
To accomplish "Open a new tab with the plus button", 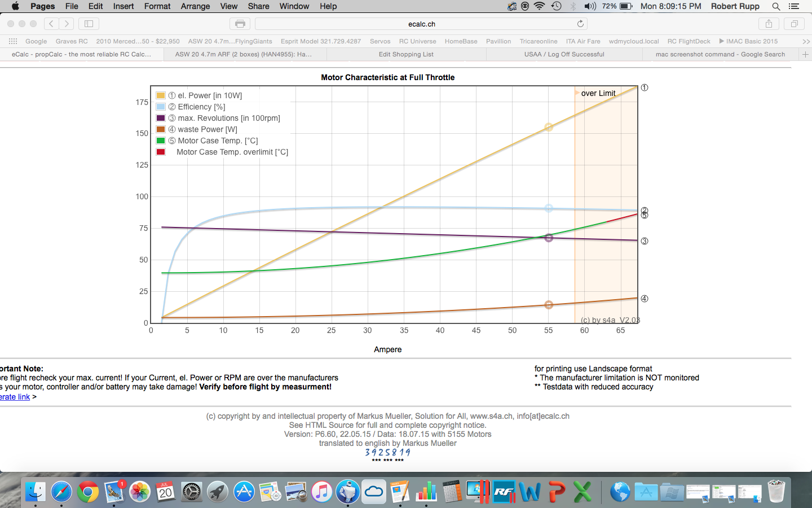I will tap(805, 54).
